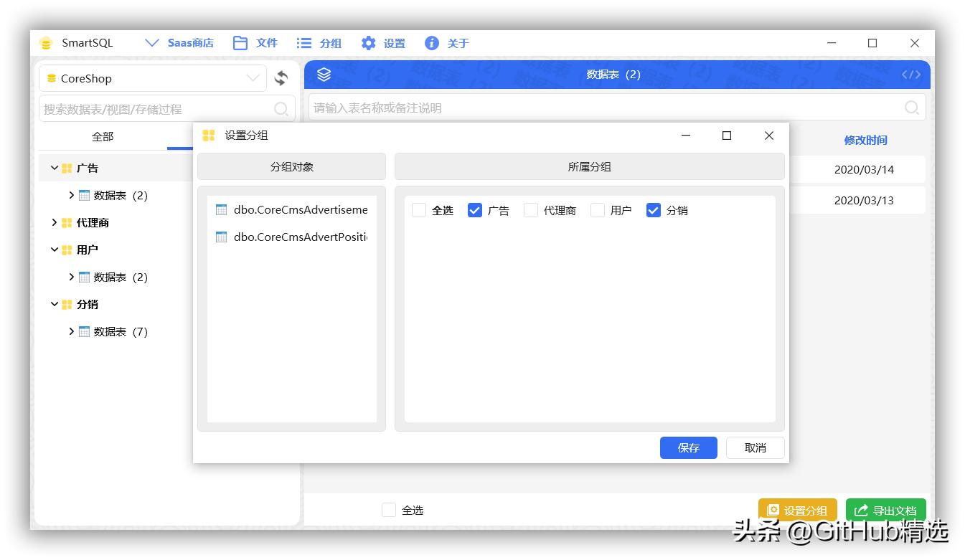Click the layers icon in the blue 数据表 header
Screen dimensions: 965x560
pyautogui.click(x=324, y=74)
